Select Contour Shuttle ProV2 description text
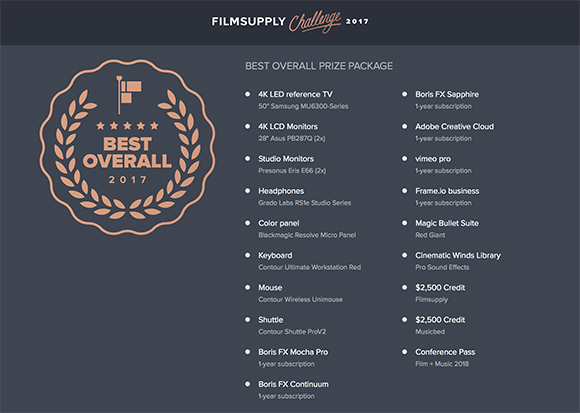 coord(292,332)
